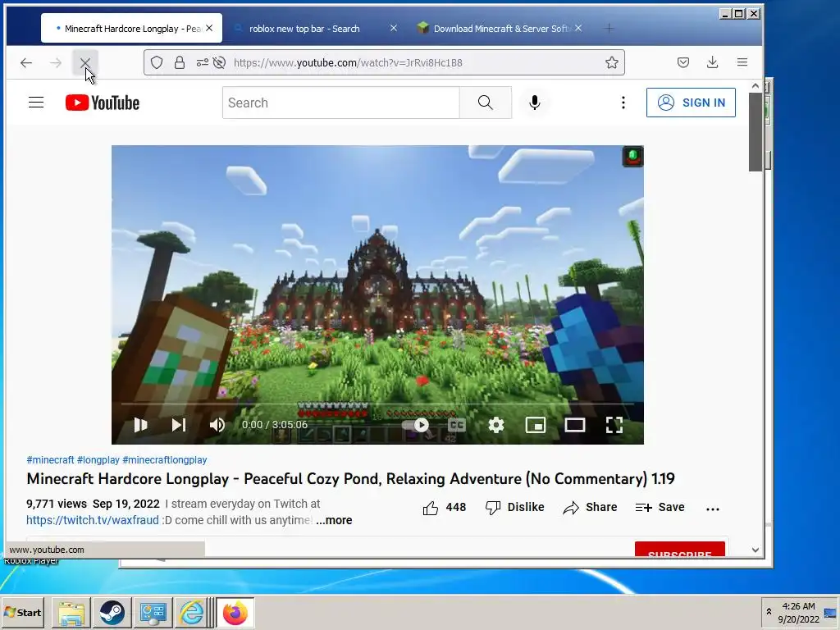840x630 pixels.
Task: Enter full screen video
Action: [x=614, y=425]
